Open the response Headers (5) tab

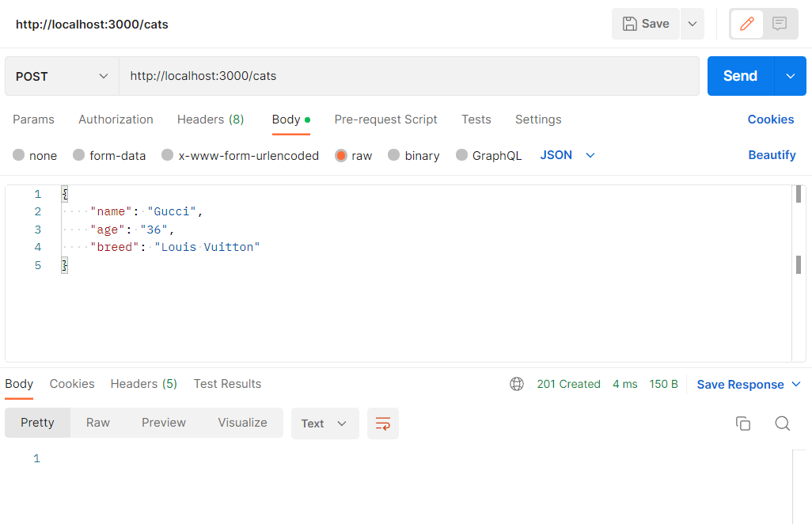coord(143,384)
